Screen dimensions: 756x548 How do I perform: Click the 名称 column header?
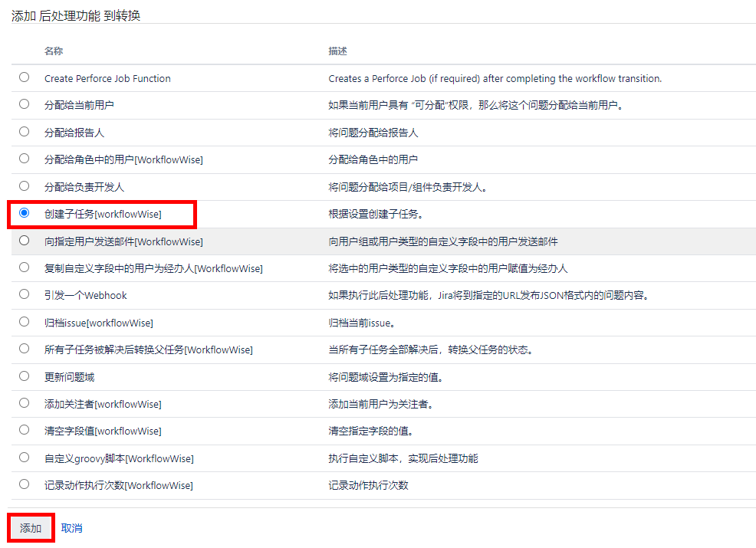click(54, 51)
